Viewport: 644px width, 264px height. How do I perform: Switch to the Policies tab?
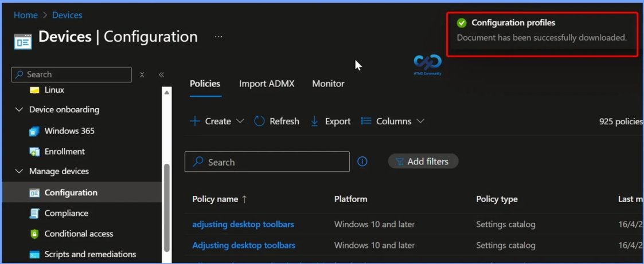pyautogui.click(x=205, y=84)
